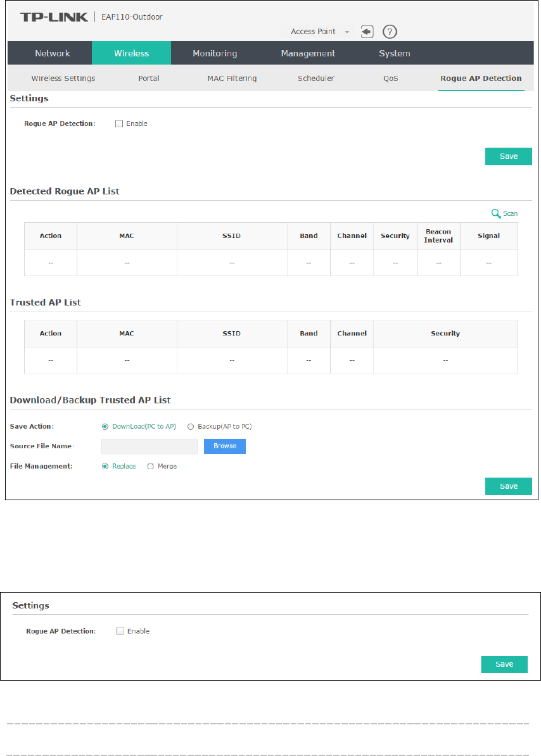Click the Scan magnifier icon
Image resolution: width=541 pixels, height=756 pixels.
coord(496,214)
